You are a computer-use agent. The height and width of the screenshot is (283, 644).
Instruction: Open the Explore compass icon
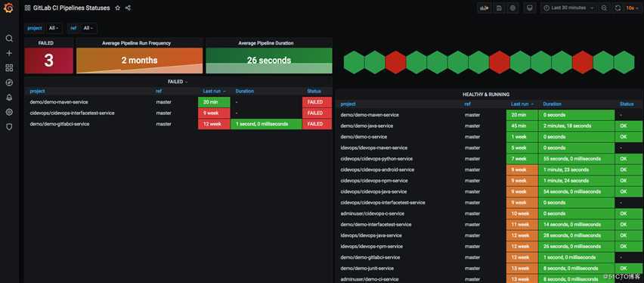coord(9,82)
